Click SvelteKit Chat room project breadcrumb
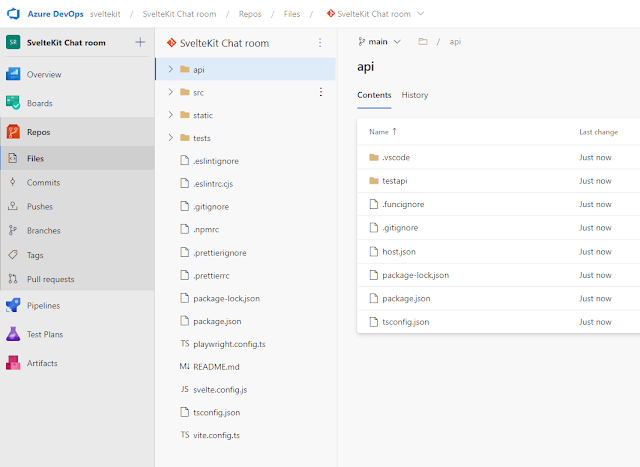 point(179,14)
